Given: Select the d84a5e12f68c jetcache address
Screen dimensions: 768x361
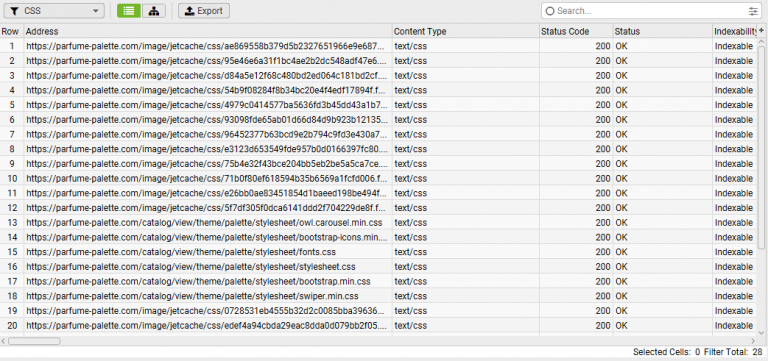Looking at the screenshot, I should click(x=207, y=75).
